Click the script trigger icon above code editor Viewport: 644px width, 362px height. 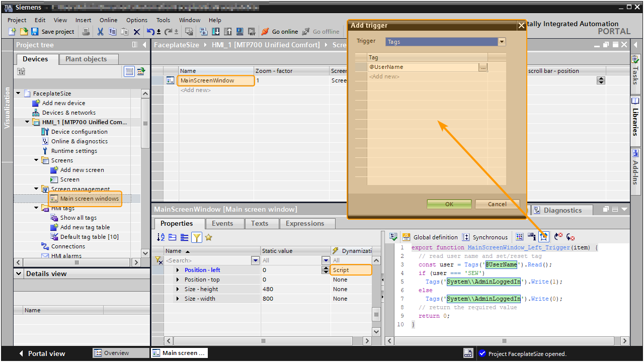pyautogui.click(x=543, y=237)
